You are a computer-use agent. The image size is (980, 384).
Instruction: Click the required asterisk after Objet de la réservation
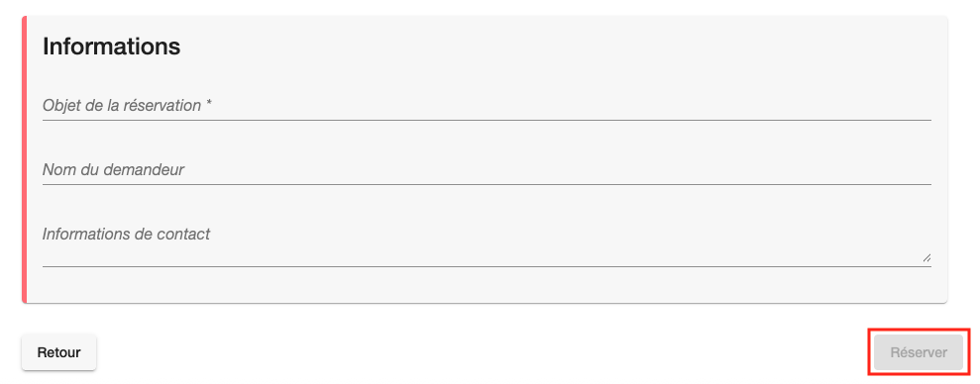pyautogui.click(x=208, y=104)
